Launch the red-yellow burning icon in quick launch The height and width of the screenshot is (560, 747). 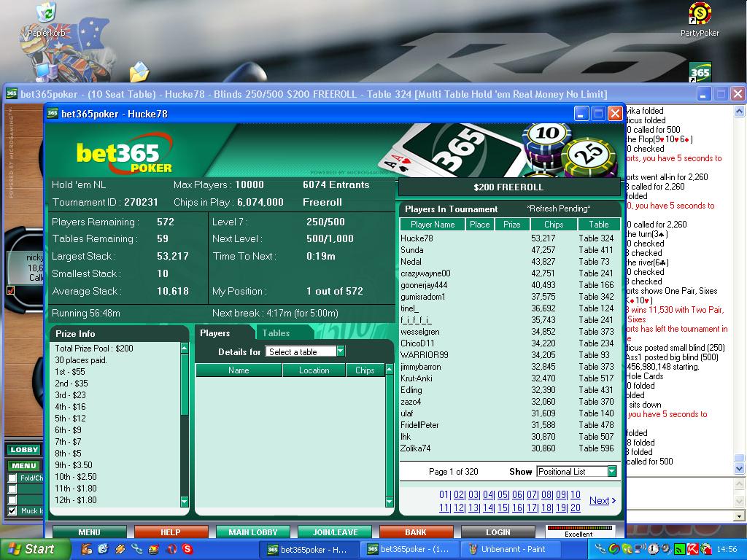coord(153,549)
